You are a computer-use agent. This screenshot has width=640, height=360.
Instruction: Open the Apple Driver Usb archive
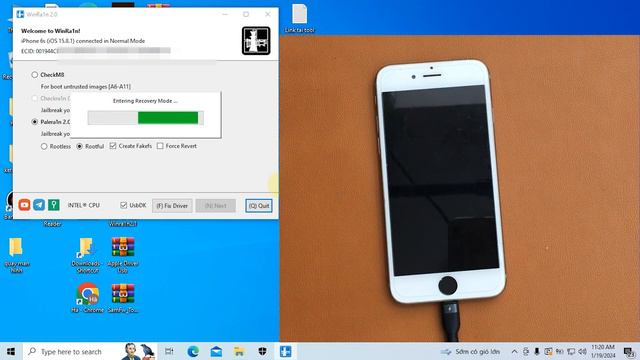click(123, 255)
